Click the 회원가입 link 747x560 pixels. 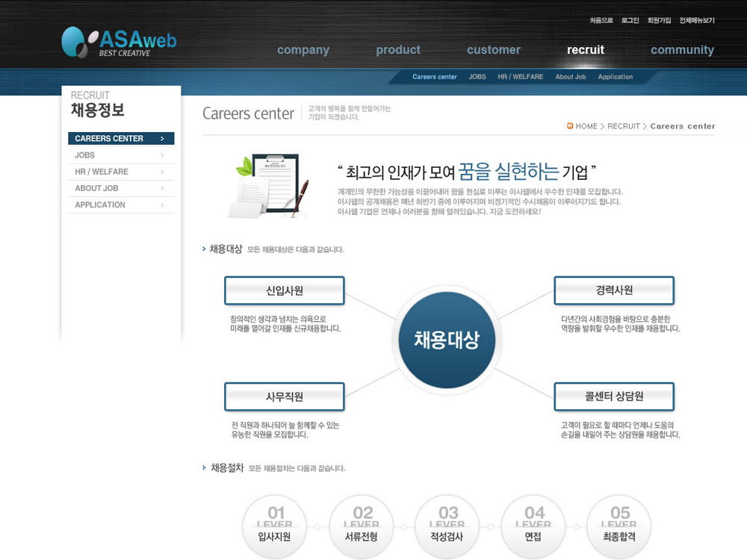coord(659,20)
